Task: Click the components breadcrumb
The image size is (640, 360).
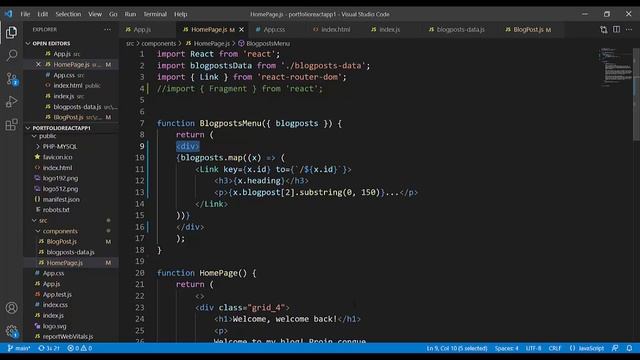Action: pyautogui.click(x=158, y=43)
